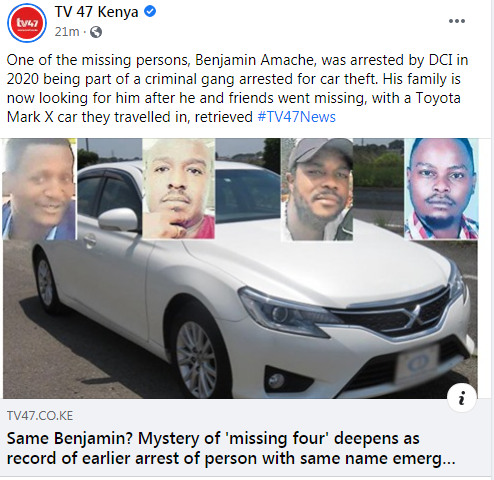Click the car's front wheel in preview
Viewport: 494px width, 480px height.
tap(197, 355)
